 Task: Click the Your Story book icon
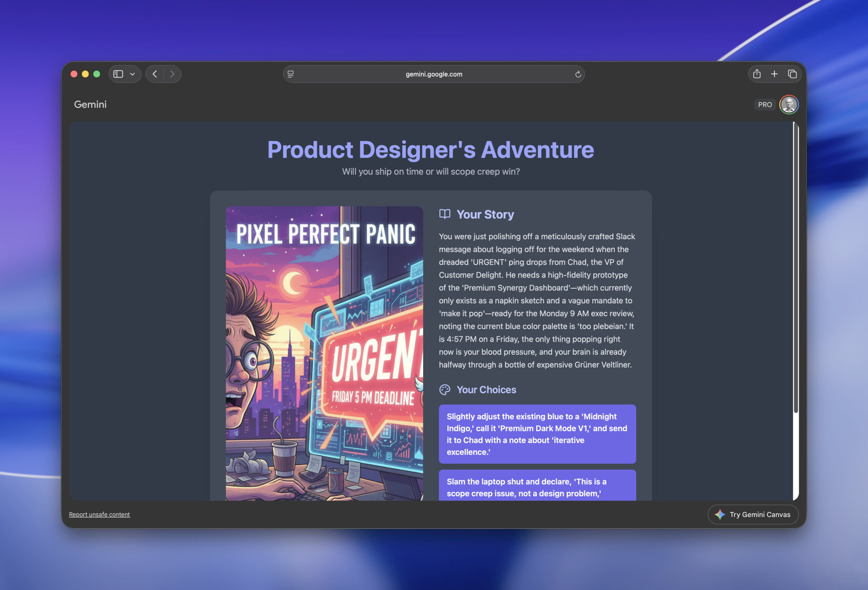pos(445,214)
